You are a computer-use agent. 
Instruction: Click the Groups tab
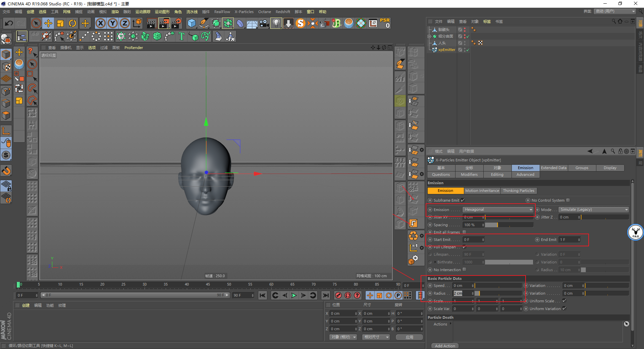pos(582,168)
